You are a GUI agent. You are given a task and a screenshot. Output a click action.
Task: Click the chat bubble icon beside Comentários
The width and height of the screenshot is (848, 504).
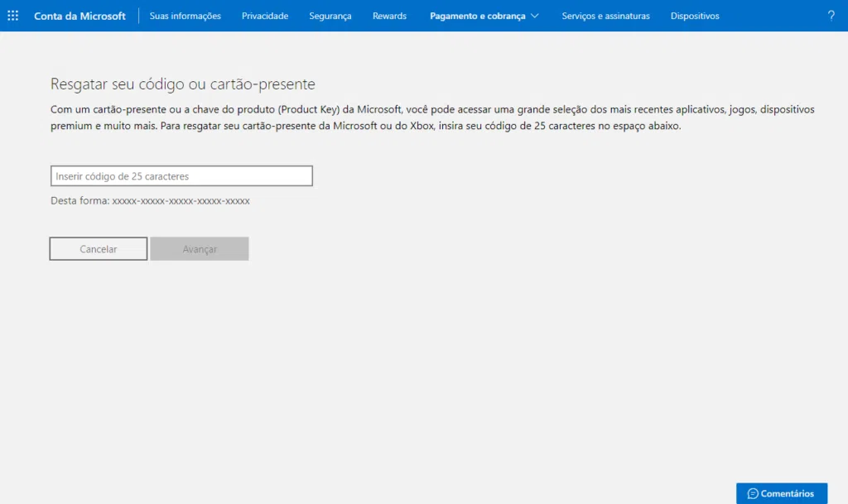[x=752, y=494]
